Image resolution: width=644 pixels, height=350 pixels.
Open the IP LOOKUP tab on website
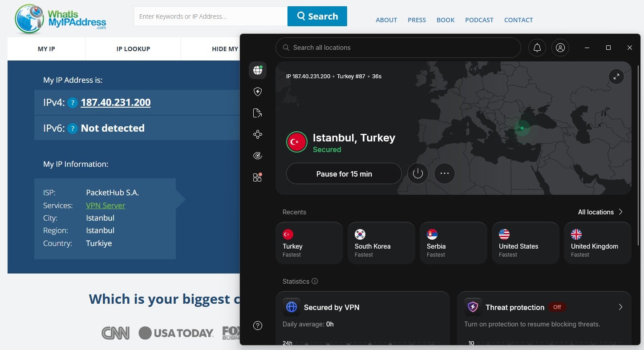pyautogui.click(x=133, y=49)
